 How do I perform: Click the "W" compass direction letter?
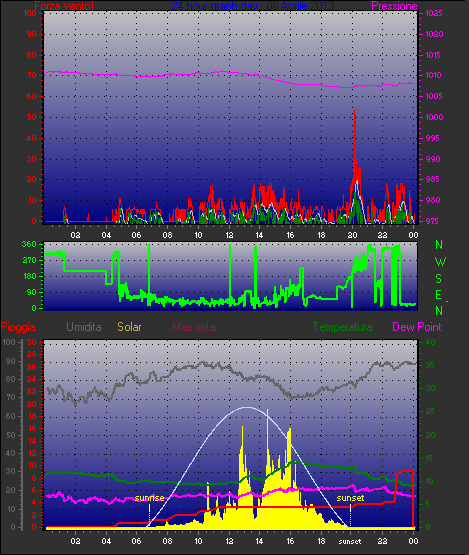point(440,262)
